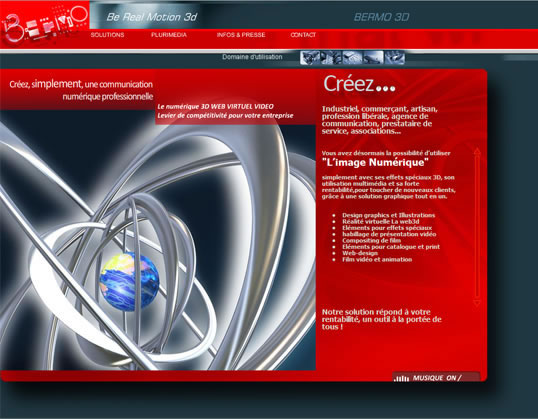The image size is (538, 419).
Task: Open the Contact page
Action: click(x=303, y=35)
